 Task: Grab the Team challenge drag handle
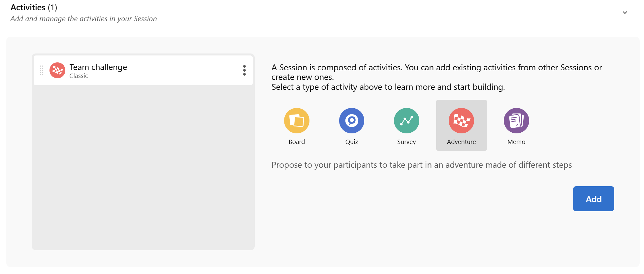click(42, 70)
